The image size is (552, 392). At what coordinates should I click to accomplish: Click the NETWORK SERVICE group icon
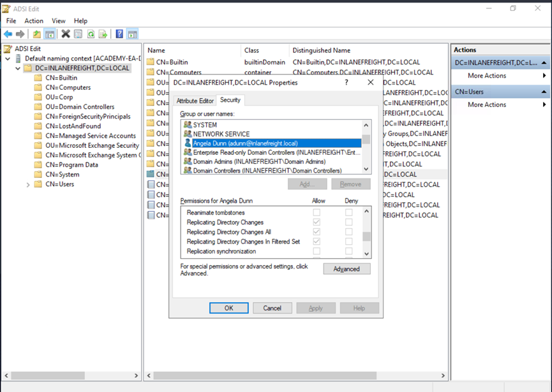pyautogui.click(x=188, y=134)
